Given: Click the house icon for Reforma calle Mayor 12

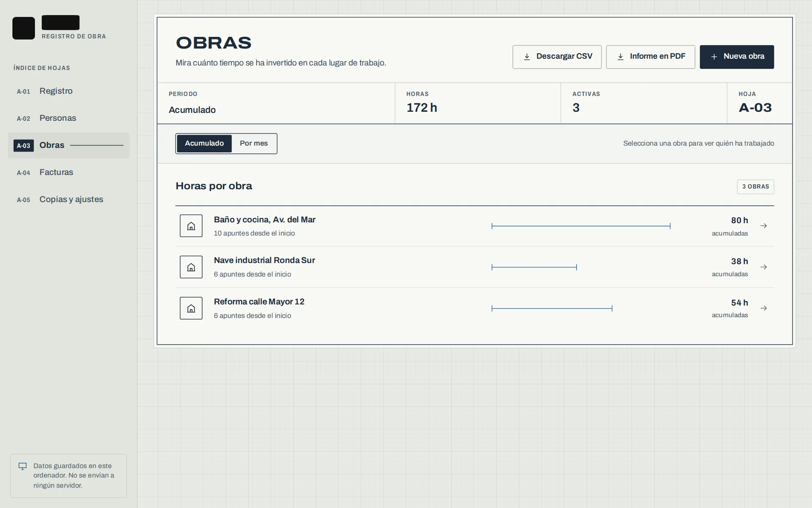Looking at the screenshot, I should click(191, 308).
